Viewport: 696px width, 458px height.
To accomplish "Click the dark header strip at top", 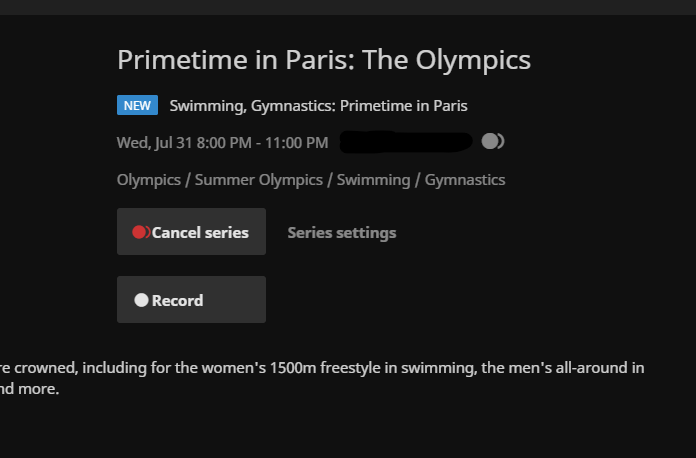I will click(348, 7).
